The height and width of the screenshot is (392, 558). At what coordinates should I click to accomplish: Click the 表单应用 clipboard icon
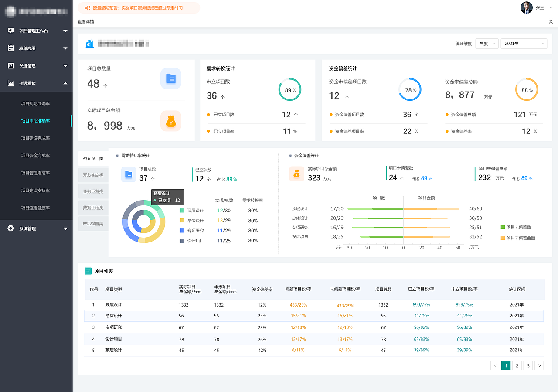click(11, 48)
